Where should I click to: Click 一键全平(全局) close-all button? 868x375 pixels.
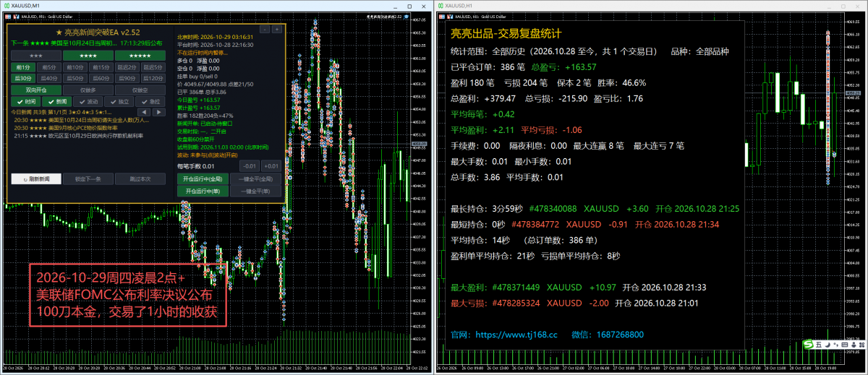(255, 178)
